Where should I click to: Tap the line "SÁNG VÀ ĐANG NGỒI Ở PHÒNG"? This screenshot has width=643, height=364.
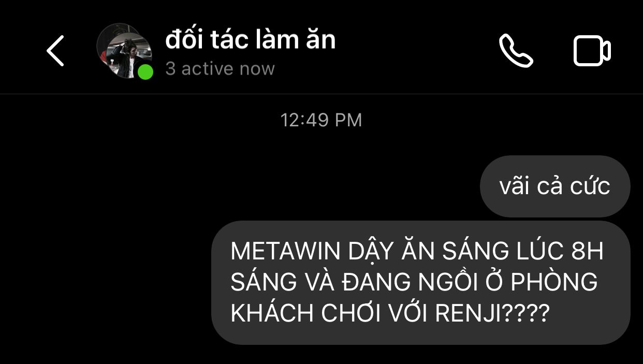tap(414, 283)
